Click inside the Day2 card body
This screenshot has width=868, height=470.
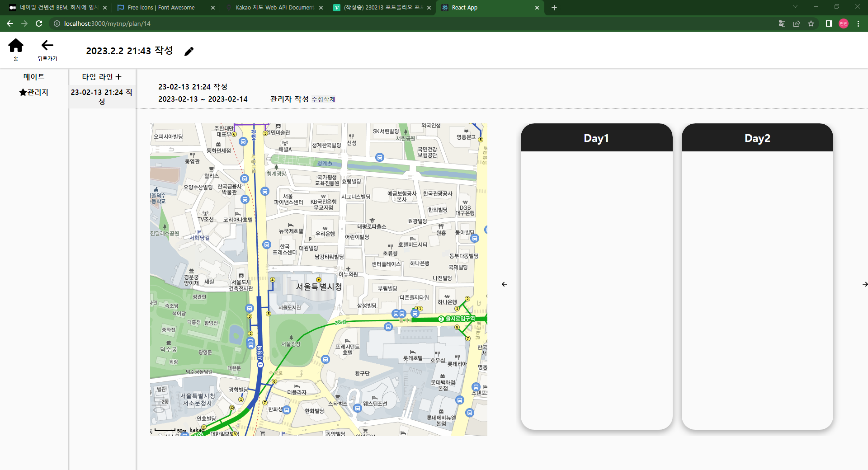757,290
